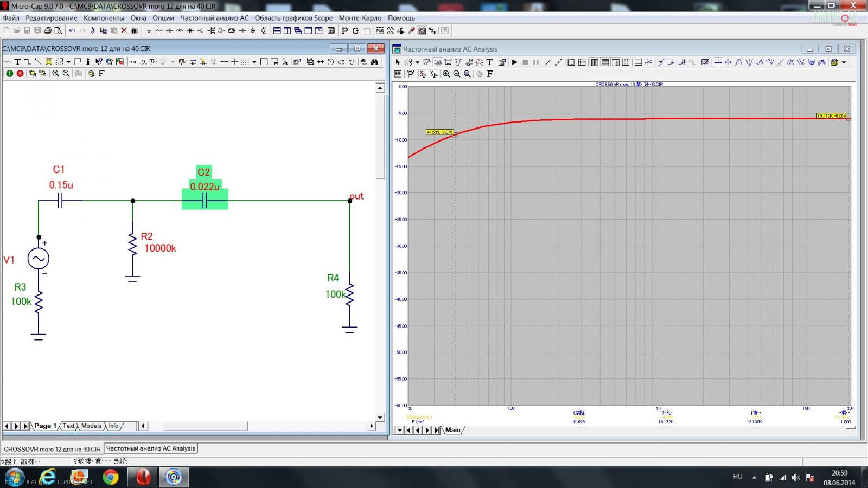Expand the dropdown arrow at the end of the analysis toolbar
The image size is (868, 488).
point(844,62)
